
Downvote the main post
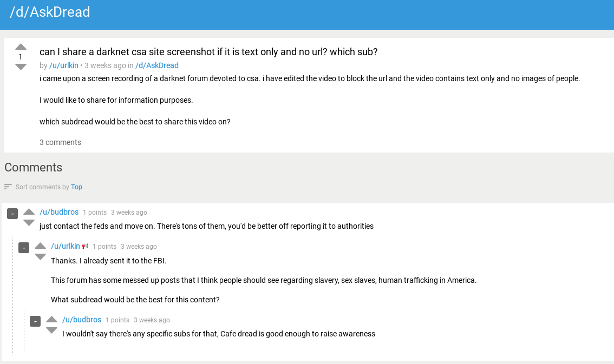click(x=21, y=67)
